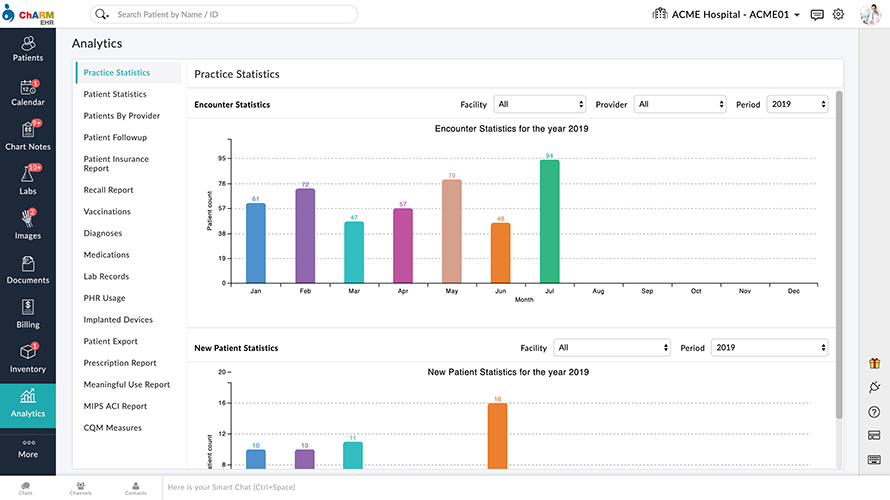Open Channels at the bottom bar

tap(81, 488)
